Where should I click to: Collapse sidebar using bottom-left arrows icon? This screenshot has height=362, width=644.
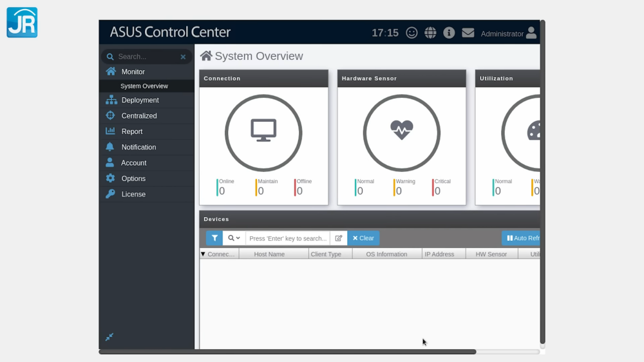pos(109,337)
